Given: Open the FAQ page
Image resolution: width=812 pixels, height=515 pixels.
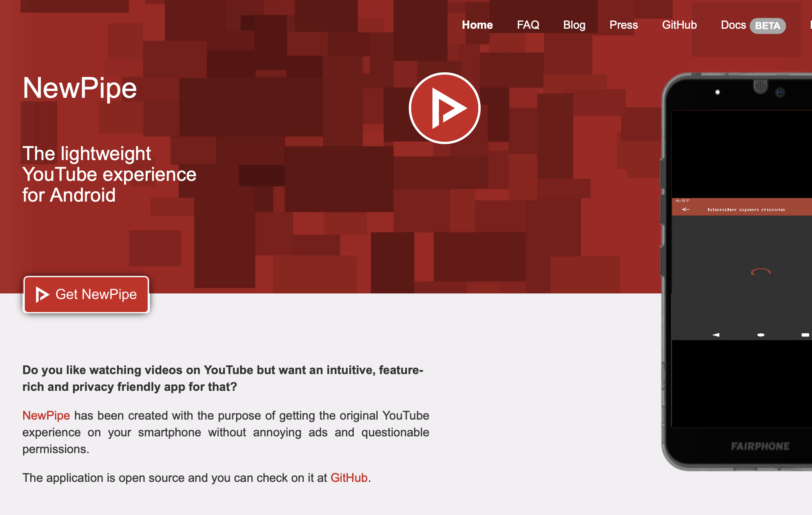Looking at the screenshot, I should point(528,25).
